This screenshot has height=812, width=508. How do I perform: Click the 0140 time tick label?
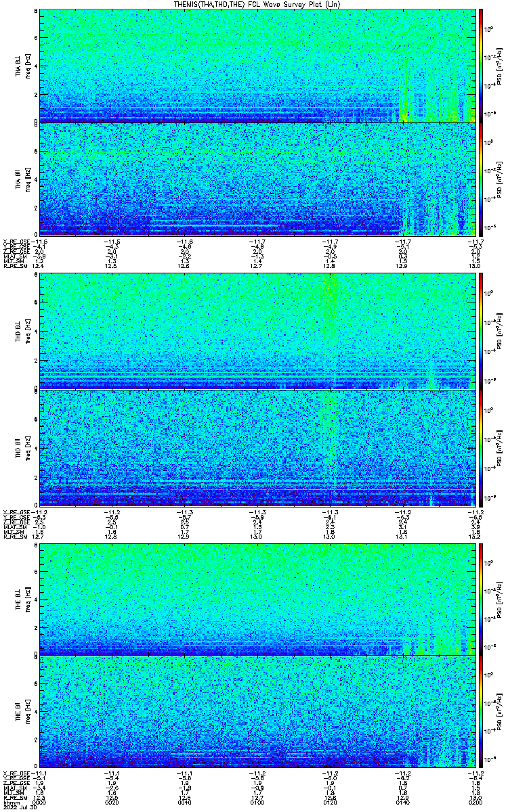(x=402, y=801)
